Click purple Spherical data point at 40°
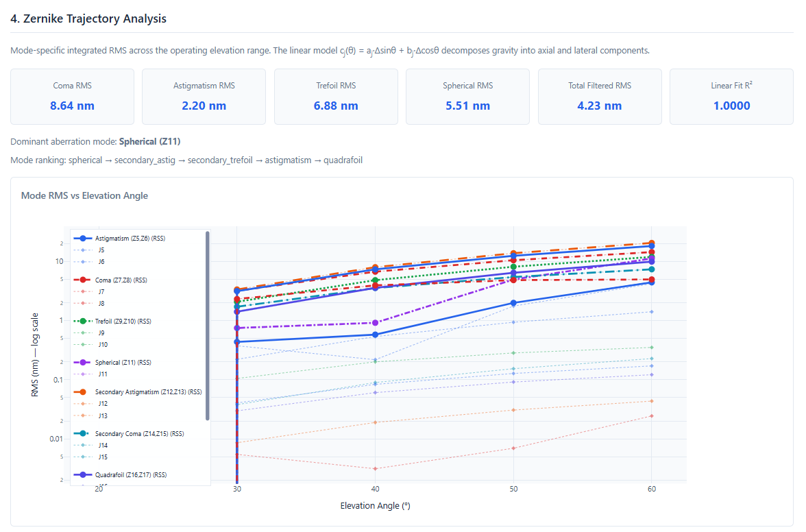Screen dimensions: 806x532 tap(375, 323)
